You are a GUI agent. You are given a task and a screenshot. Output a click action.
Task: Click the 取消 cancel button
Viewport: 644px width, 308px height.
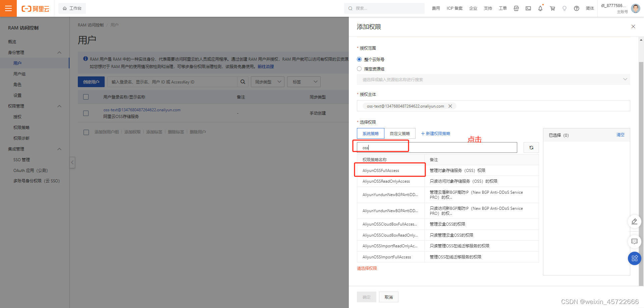tap(389, 297)
